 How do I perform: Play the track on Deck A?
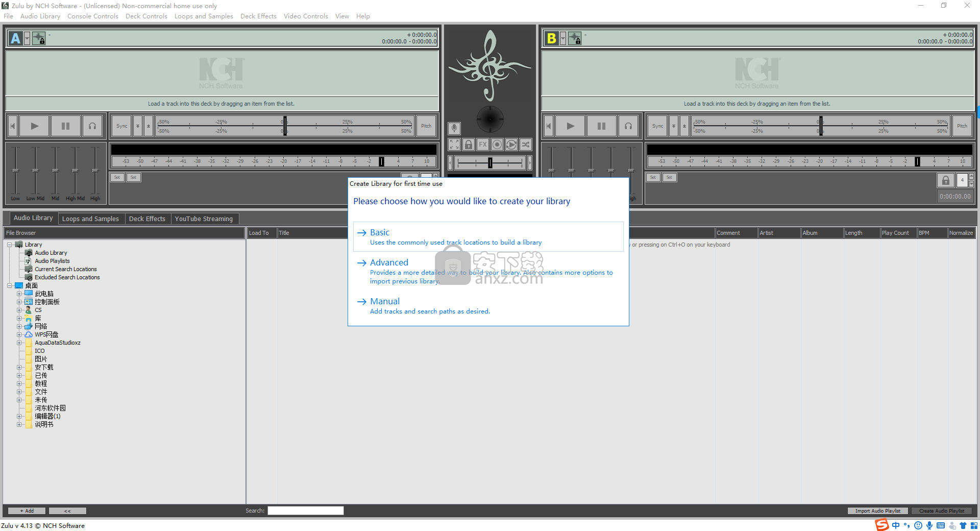click(x=34, y=126)
